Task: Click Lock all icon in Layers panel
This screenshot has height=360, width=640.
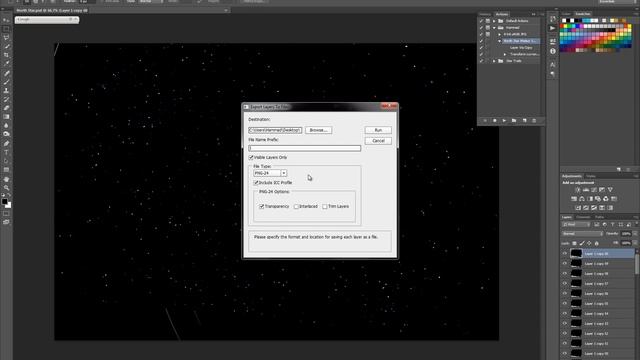Action: [x=596, y=244]
